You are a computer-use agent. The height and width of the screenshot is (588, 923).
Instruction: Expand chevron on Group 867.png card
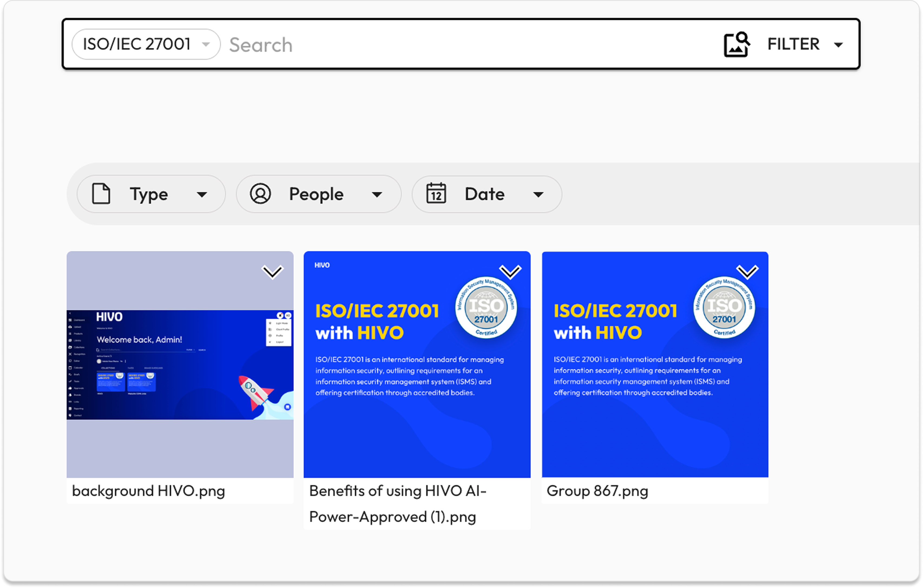pyautogui.click(x=747, y=272)
